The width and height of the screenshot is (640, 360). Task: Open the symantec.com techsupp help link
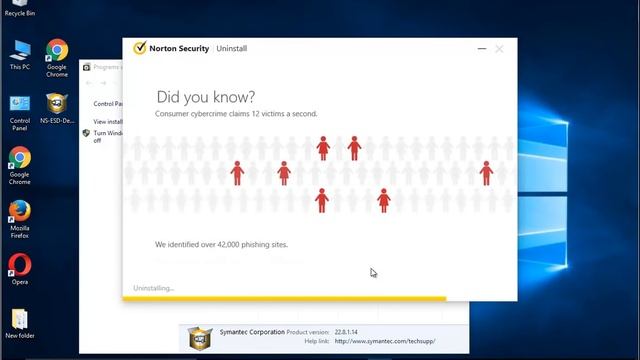[x=385, y=341]
